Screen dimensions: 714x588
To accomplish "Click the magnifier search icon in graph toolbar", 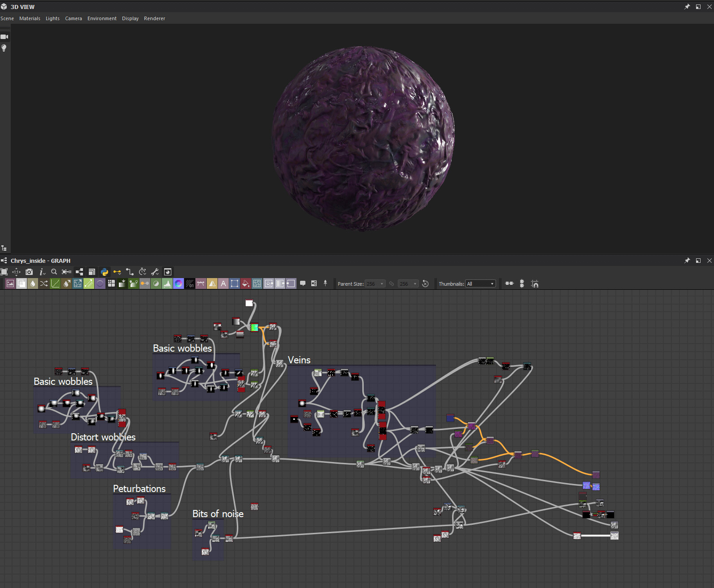I will tap(54, 272).
